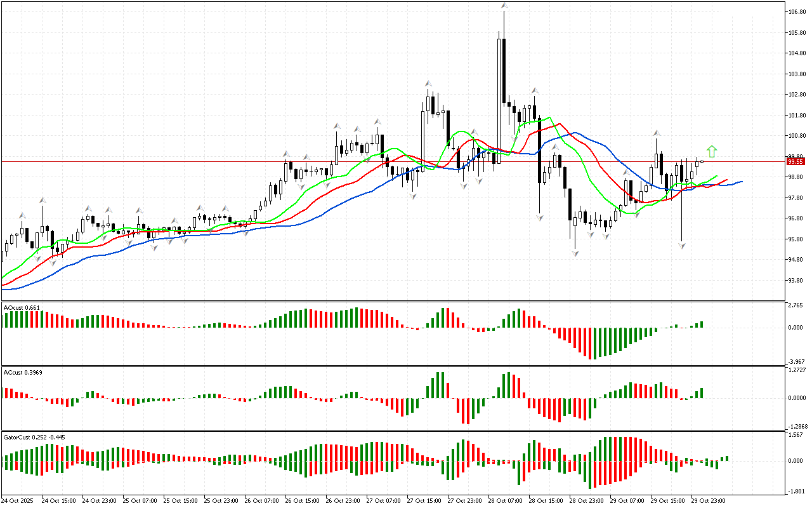
Task: Click the green up-arrow signal near last candle
Action: [712, 151]
